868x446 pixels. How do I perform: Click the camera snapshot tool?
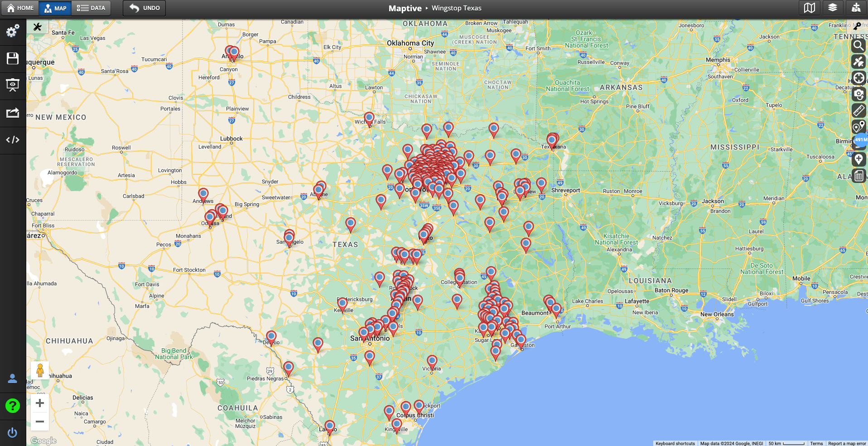[858, 94]
